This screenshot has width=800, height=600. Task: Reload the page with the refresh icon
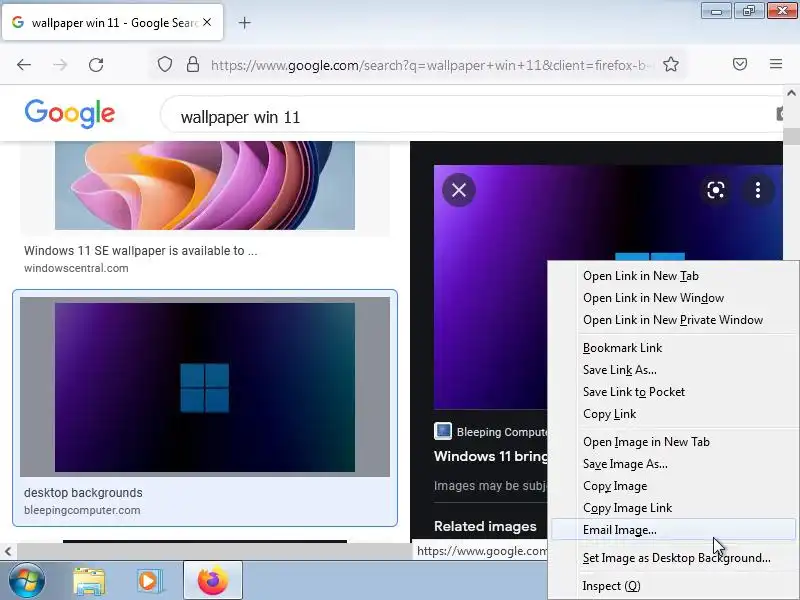point(96,65)
